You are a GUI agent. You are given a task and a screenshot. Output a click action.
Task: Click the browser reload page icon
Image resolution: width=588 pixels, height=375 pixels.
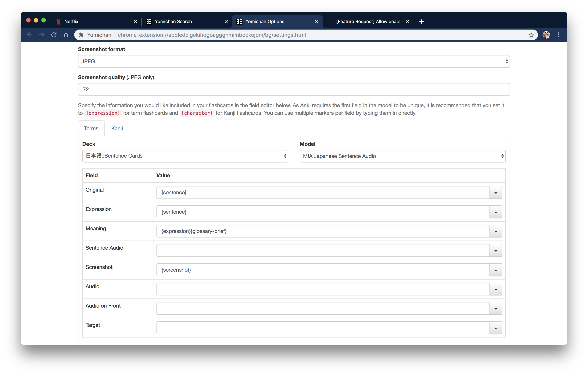[x=54, y=35]
